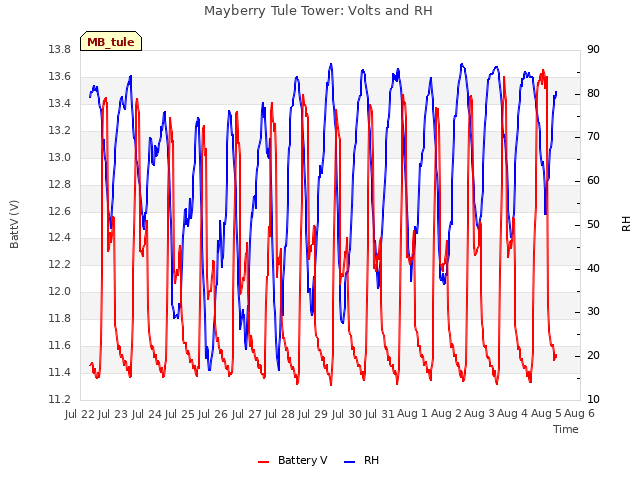
Task: Click the Time axis label
Action: click(566, 429)
